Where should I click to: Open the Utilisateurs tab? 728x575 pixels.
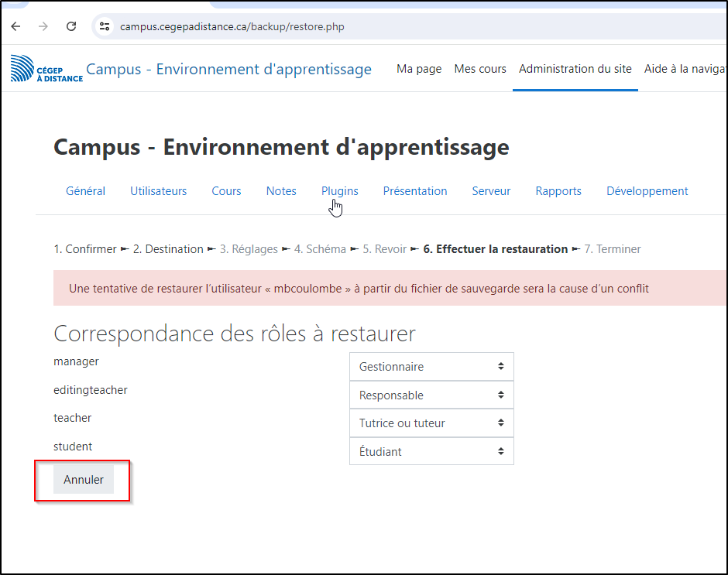pyautogui.click(x=158, y=191)
